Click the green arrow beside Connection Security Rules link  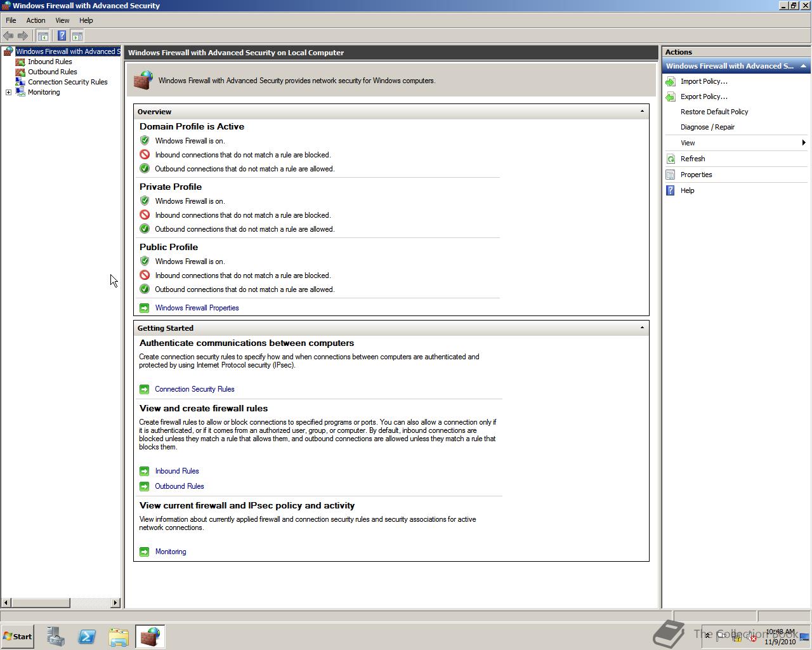[144, 389]
